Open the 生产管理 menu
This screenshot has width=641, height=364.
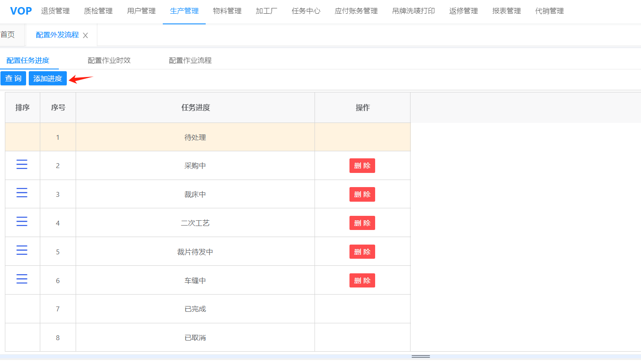pos(184,11)
